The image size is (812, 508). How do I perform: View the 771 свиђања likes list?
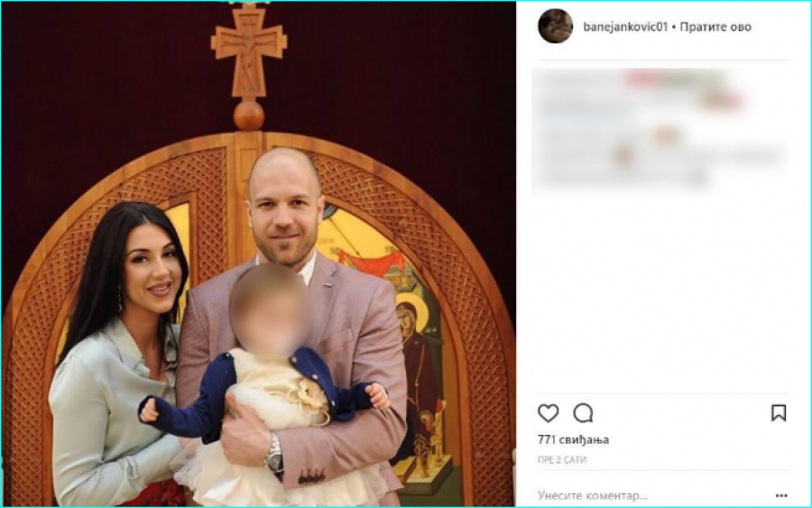click(x=573, y=439)
